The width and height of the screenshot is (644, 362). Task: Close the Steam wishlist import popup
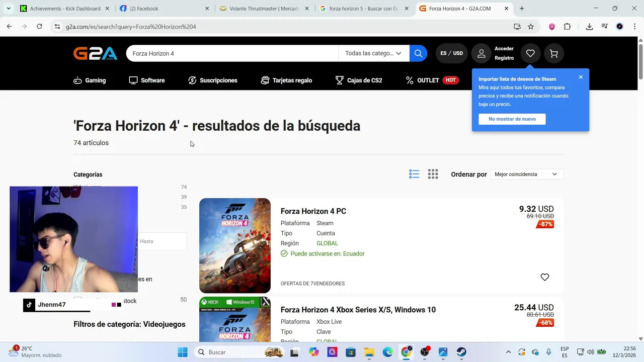tap(581, 77)
